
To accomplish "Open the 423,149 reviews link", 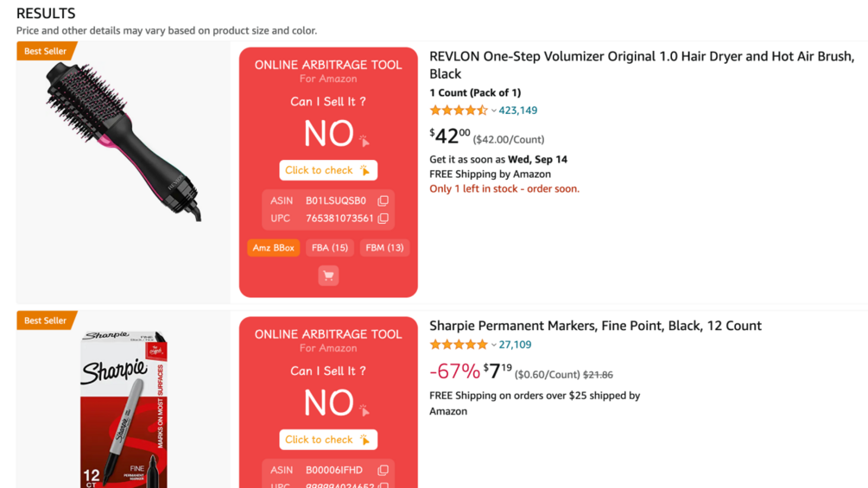I will tap(518, 111).
